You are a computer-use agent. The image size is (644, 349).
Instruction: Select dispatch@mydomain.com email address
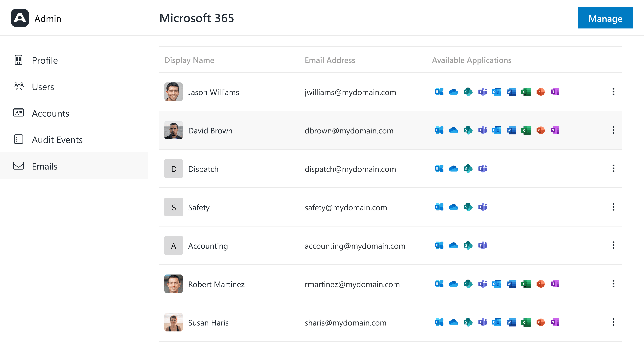pos(350,169)
